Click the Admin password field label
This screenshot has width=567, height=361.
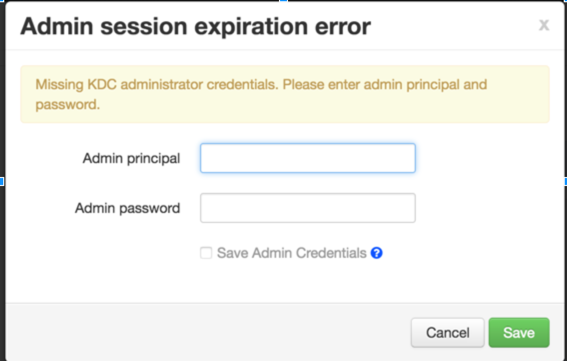tap(127, 208)
